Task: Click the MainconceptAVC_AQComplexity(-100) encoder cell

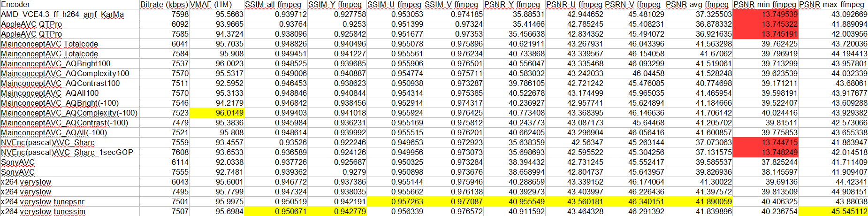Action: [70, 113]
